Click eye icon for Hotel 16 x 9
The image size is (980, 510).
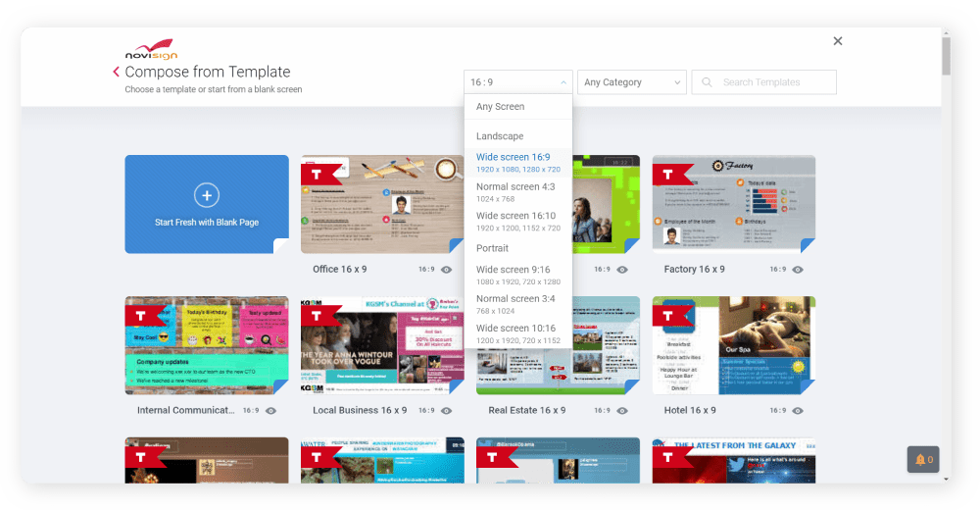coord(798,411)
